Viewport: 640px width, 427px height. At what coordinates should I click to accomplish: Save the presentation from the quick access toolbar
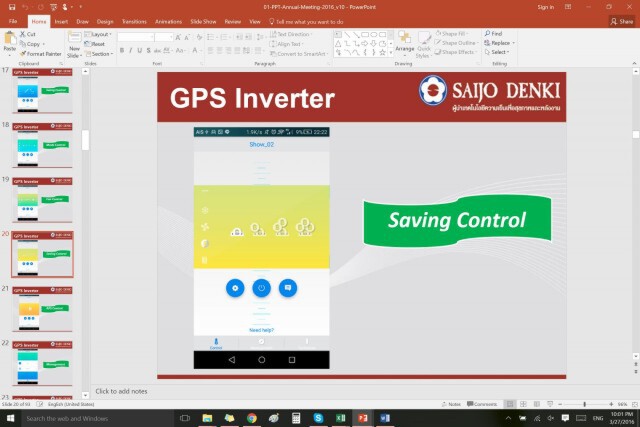(x=12, y=7)
